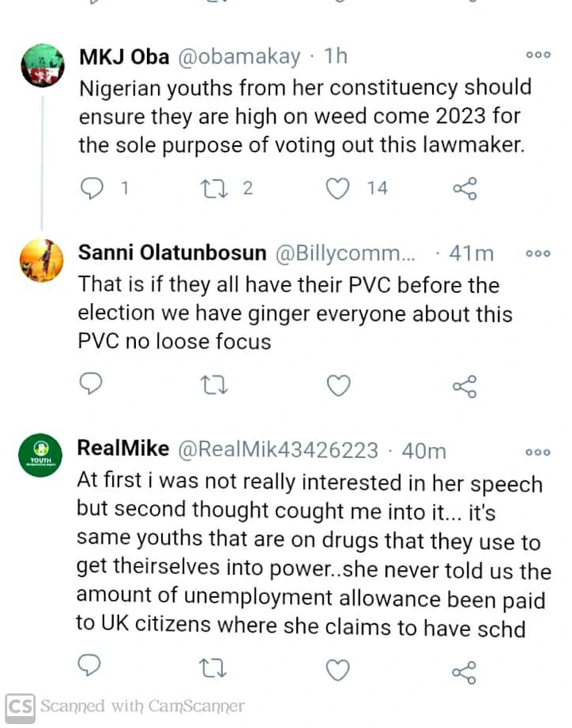The height and width of the screenshot is (728, 572).
Task: Open more options on MKJ Oba's tweet
Action: point(538,56)
